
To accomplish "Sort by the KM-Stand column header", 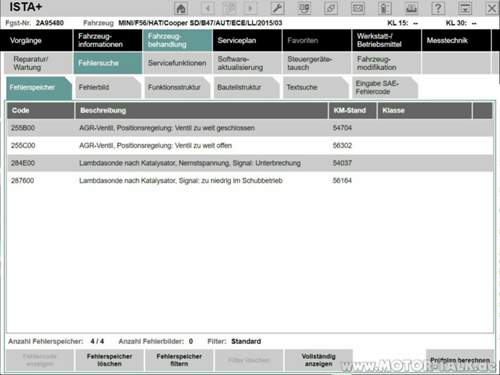I will [353, 111].
